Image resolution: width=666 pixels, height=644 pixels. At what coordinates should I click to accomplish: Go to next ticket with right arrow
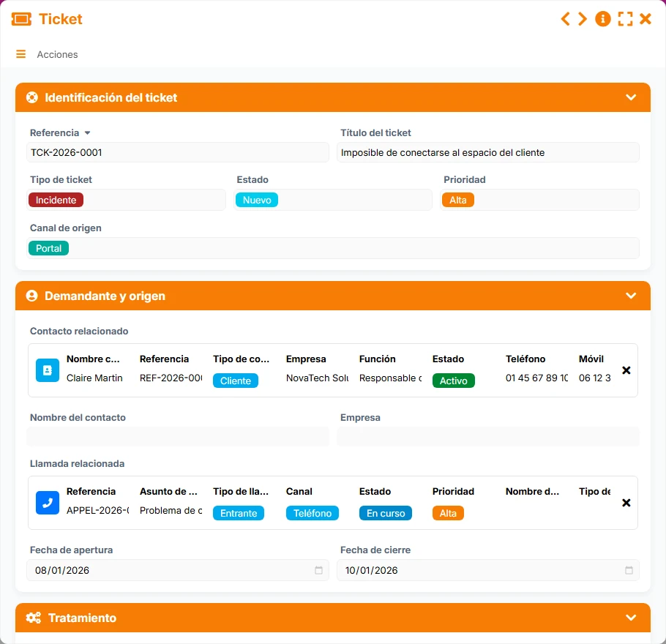(x=583, y=19)
